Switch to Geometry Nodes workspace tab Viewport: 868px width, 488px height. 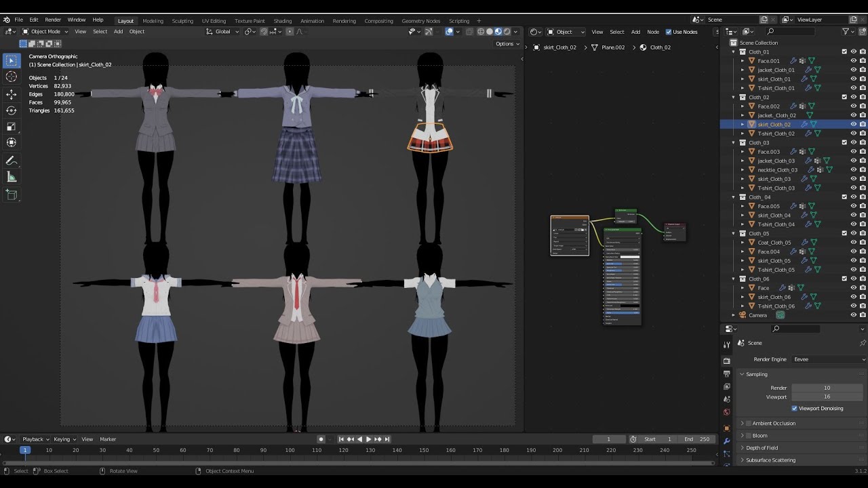point(420,21)
